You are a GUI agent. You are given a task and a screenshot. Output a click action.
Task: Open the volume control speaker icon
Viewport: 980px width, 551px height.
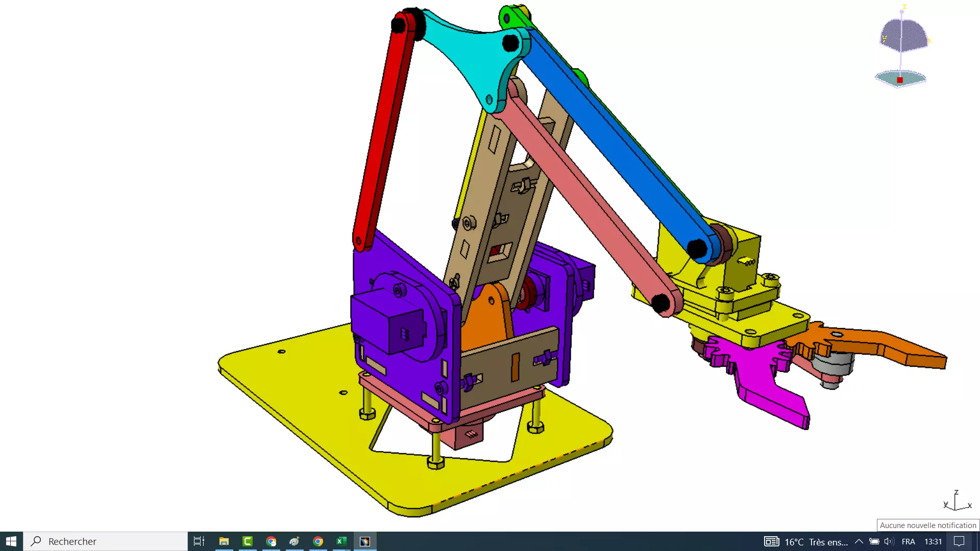click(889, 541)
